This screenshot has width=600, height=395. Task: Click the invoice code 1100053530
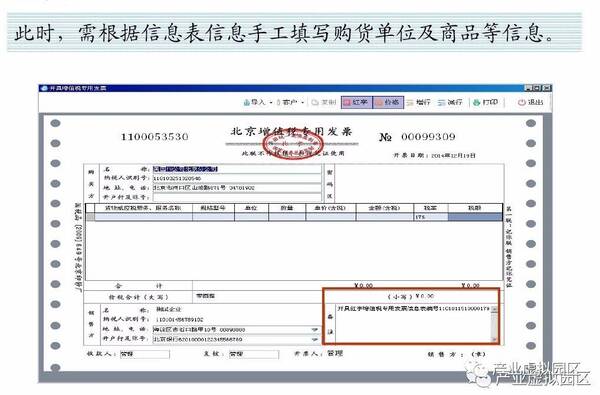(x=155, y=137)
